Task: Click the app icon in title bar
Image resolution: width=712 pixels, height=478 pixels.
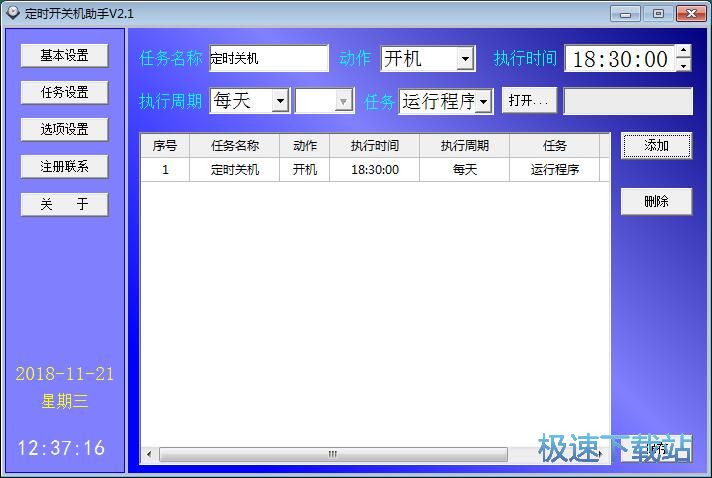Action: tap(13, 13)
